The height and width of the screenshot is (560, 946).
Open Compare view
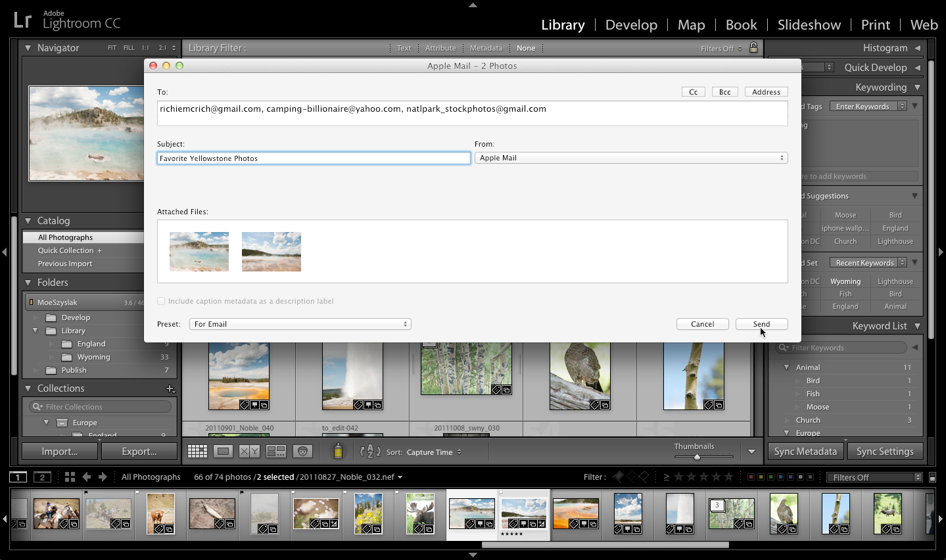(248, 451)
